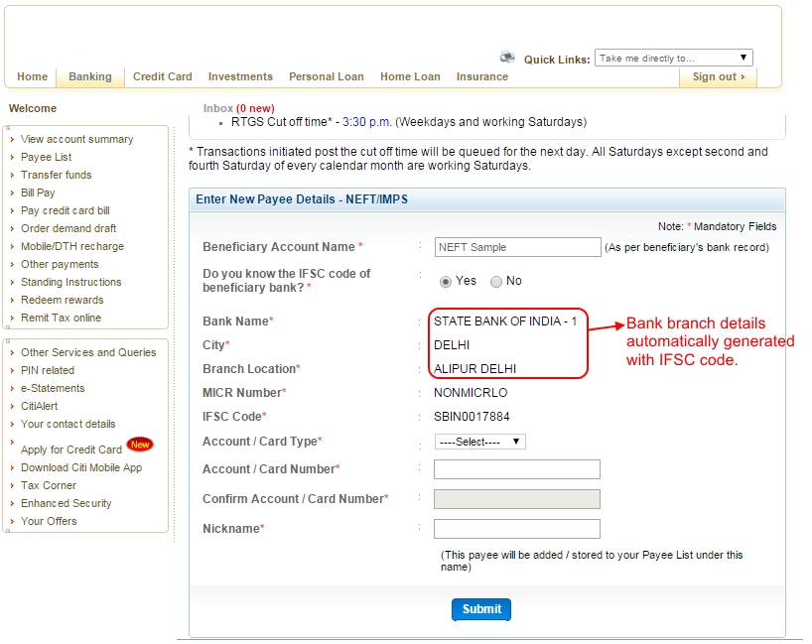This screenshot has height=644, width=812.
Task: Click the Quick Links printer icon
Action: 507,57
